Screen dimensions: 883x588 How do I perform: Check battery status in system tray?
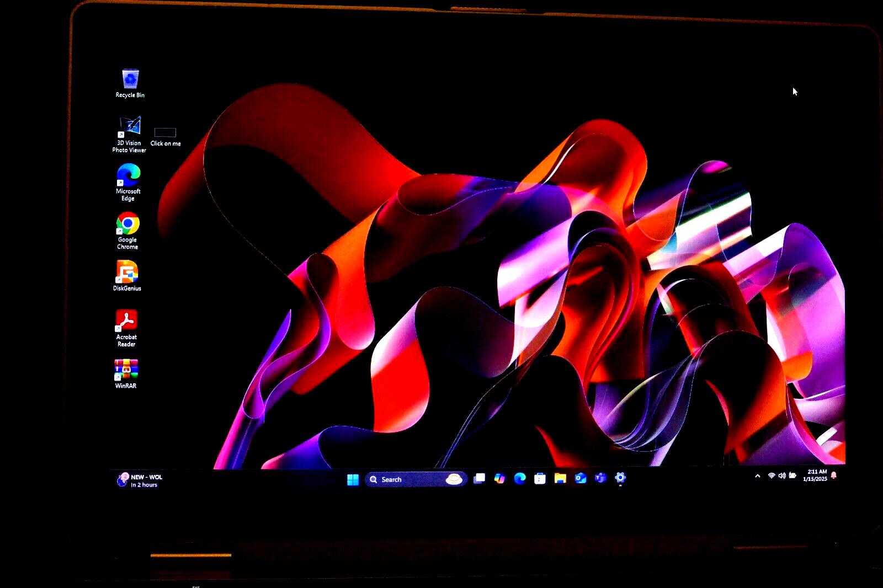coord(792,475)
